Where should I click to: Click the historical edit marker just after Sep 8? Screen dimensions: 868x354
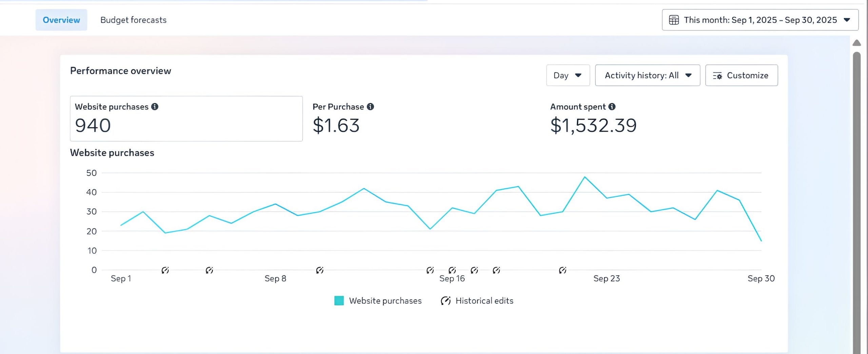319,270
